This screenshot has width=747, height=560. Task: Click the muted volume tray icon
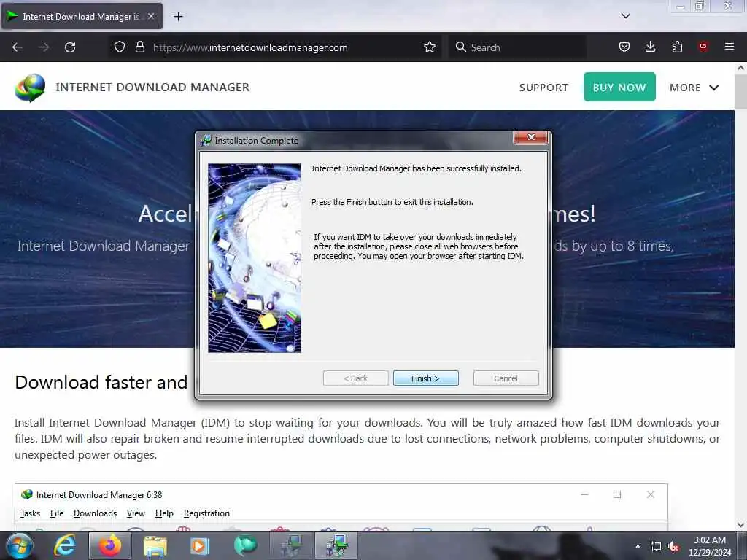[673, 547]
